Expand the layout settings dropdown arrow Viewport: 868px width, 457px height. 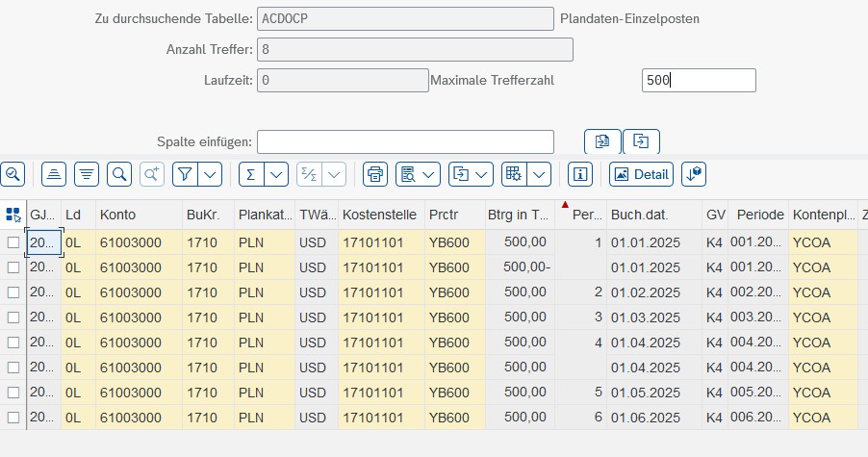pos(538,174)
